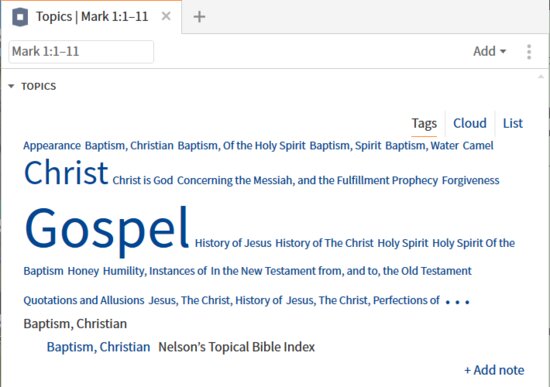Choose the Honey topic tag
Viewport: 550px width, 387px height.
(83, 271)
